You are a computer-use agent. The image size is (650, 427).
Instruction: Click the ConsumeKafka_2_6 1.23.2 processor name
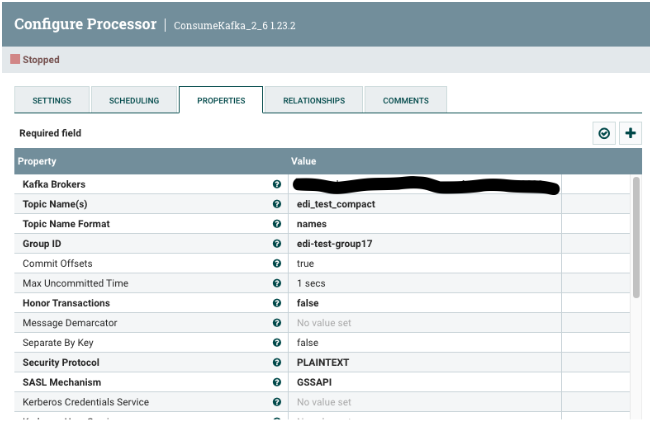pyautogui.click(x=234, y=26)
